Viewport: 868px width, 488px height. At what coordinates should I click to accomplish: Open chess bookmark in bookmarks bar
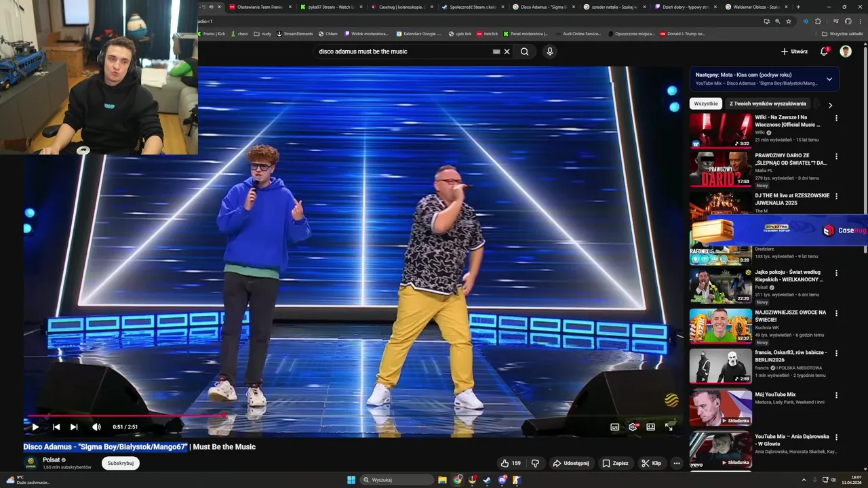(239, 33)
